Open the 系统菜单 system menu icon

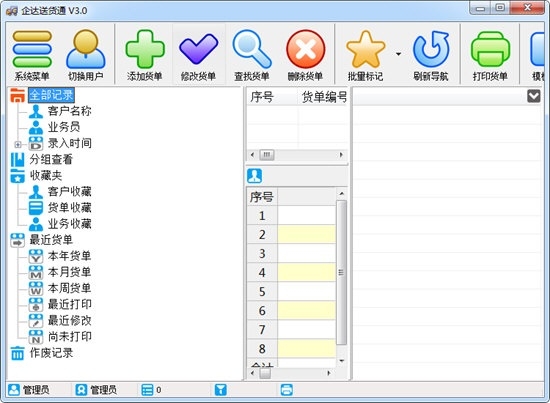tap(32, 49)
